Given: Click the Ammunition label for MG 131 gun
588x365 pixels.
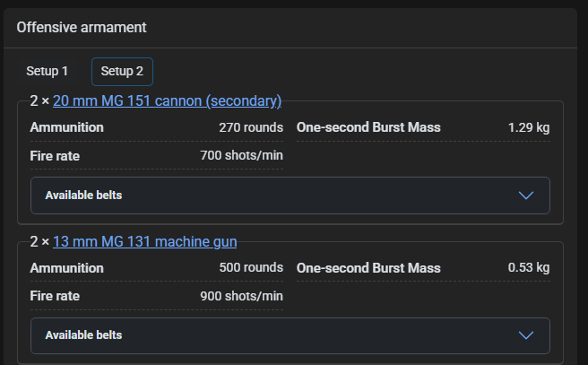Looking at the screenshot, I should tap(67, 267).
